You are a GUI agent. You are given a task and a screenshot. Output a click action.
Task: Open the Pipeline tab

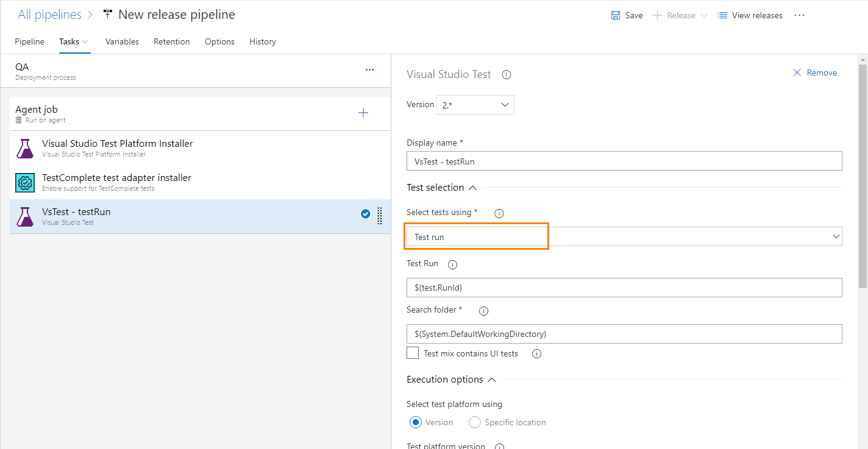[x=29, y=41]
